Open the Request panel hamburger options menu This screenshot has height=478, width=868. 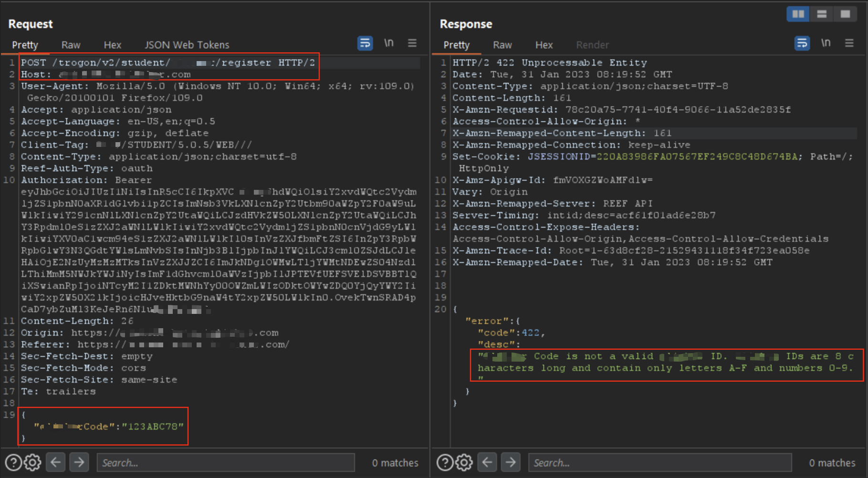[x=412, y=43]
